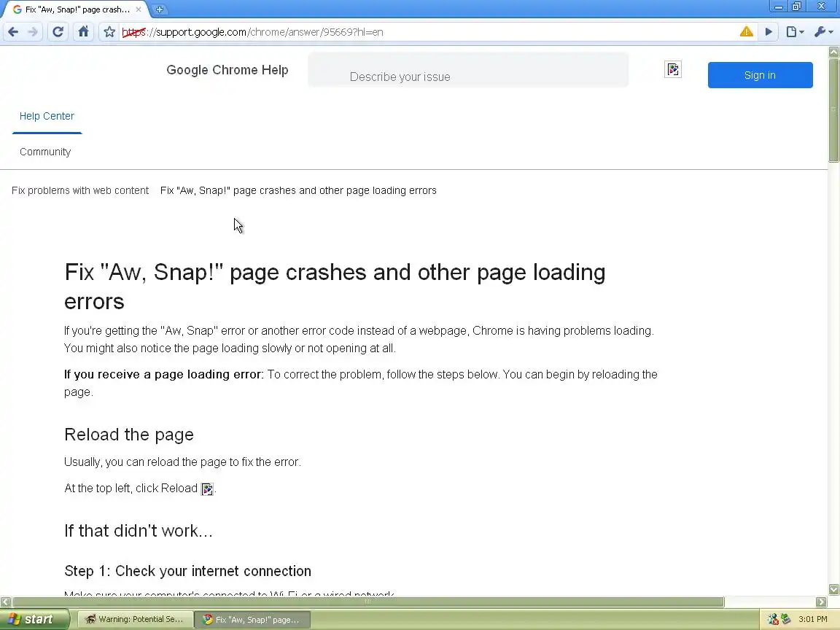Click the vertical scrollbar up arrow

tap(833, 52)
